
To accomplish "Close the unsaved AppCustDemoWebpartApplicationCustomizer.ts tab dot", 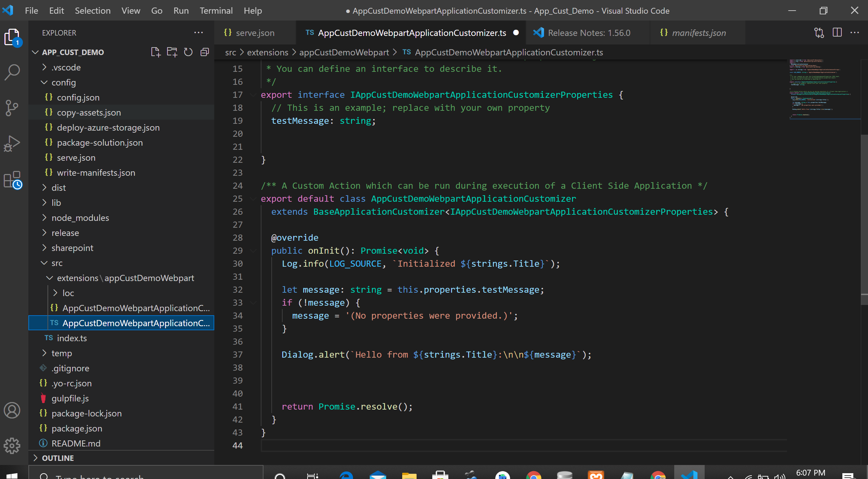I will click(516, 32).
